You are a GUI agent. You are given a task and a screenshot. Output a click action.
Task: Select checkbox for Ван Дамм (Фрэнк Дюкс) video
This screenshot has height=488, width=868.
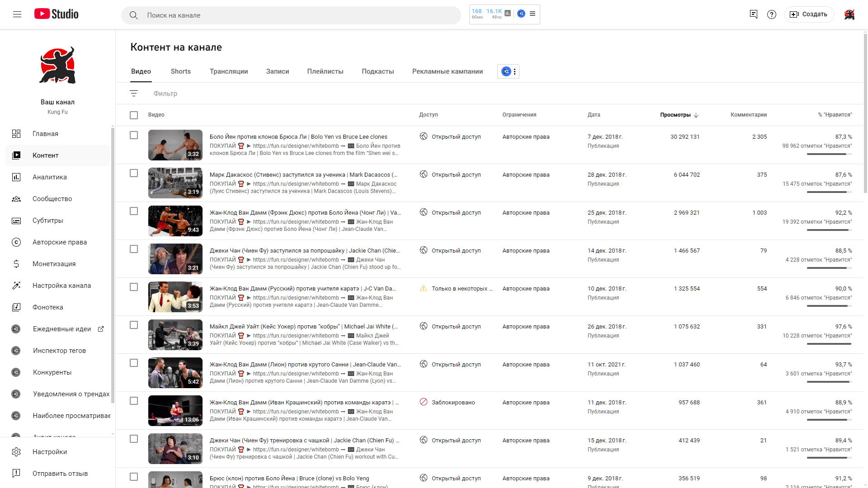pyautogui.click(x=134, y=211)
